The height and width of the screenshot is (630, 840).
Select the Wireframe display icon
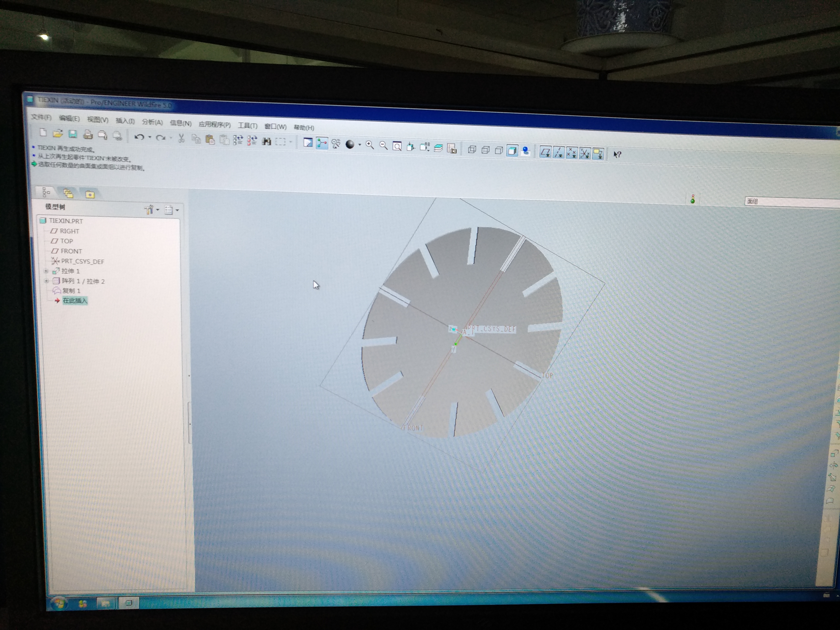pyautogui.click(x=472, y=149)
